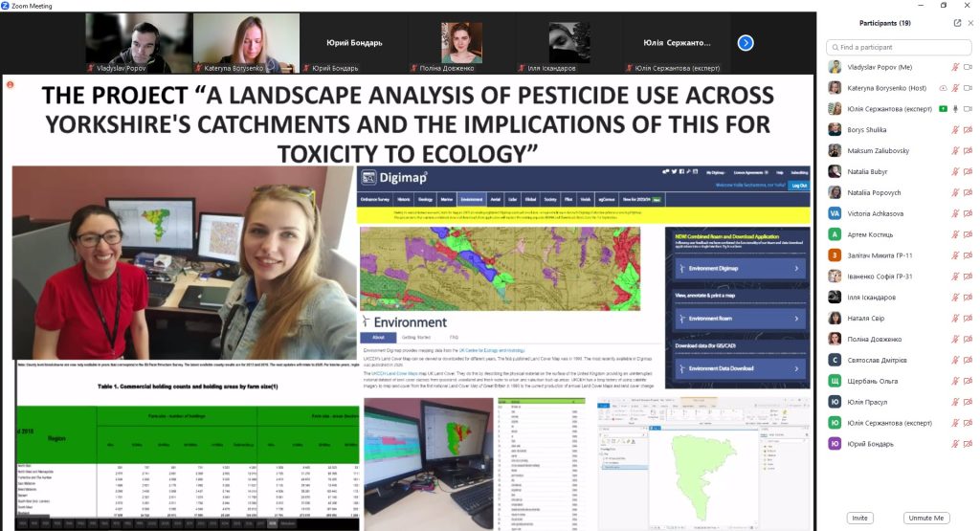Click muted mic icon for Щербань Ольга
Screen dimensions: 980x531
click(955, 381)
